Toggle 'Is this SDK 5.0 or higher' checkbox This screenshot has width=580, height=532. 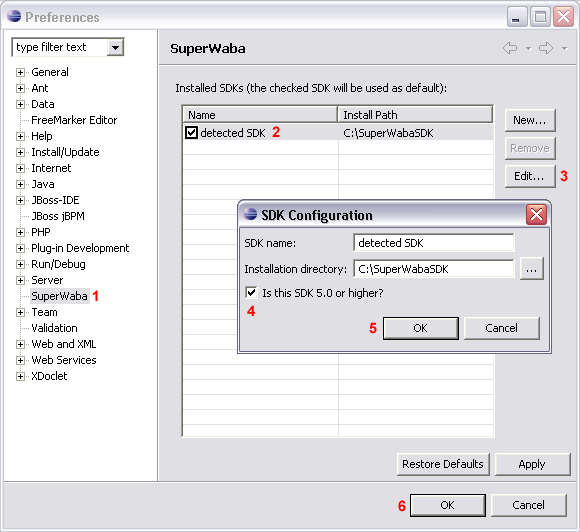(251, 293)
